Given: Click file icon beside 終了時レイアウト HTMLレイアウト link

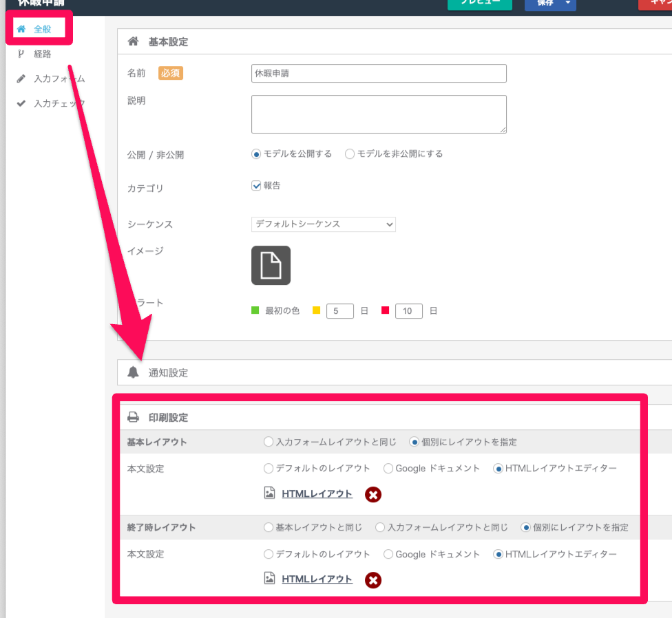Looking at the screenshot, I should coord(270,578).
